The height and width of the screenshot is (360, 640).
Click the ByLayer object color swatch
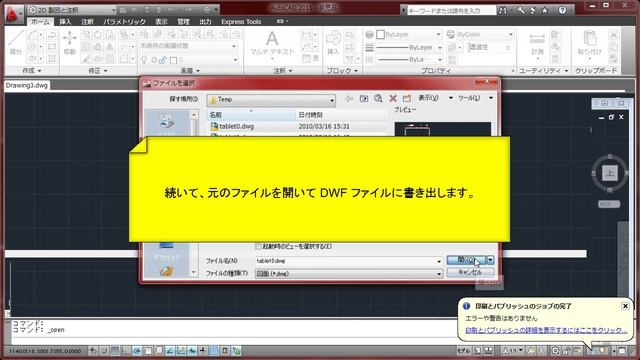click(380, 35)
